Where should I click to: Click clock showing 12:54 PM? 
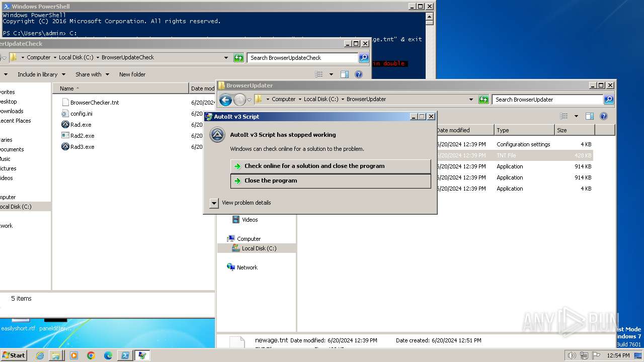[618, 355]
